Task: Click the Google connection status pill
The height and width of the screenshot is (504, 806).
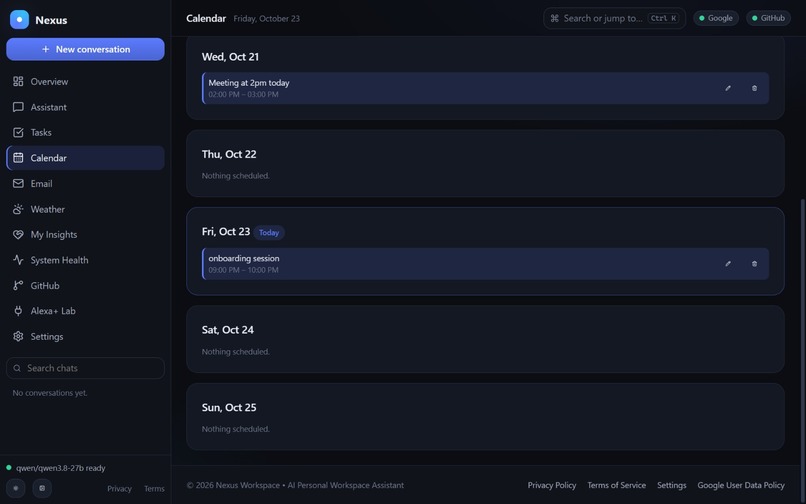Action: click(x=716, y=18)
